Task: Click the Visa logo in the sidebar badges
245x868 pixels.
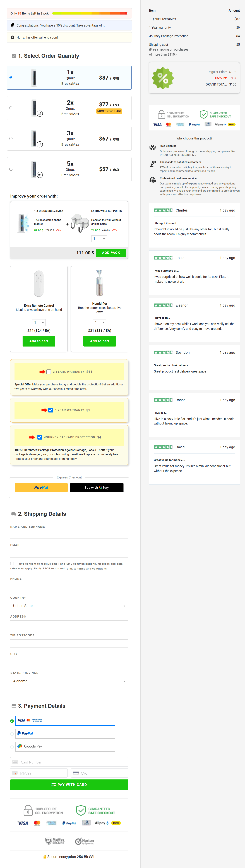Action: [x=157, y=124]
